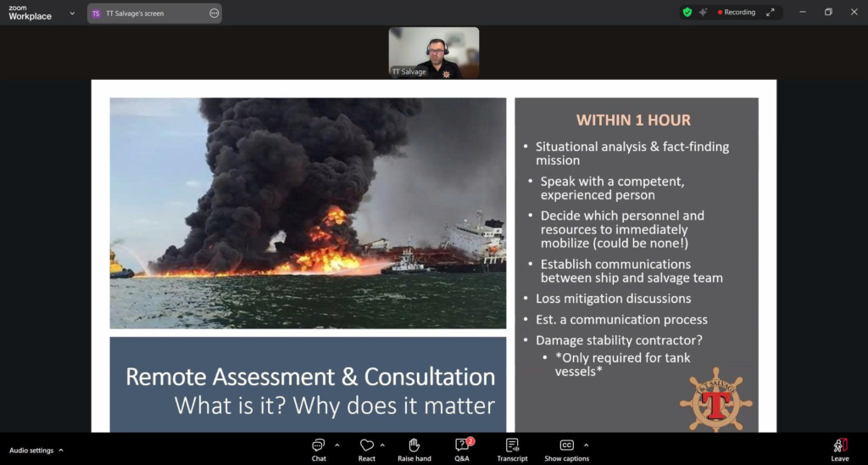
Task: Click the burning ship photo on slide
Action: click(x=308, y=213)
